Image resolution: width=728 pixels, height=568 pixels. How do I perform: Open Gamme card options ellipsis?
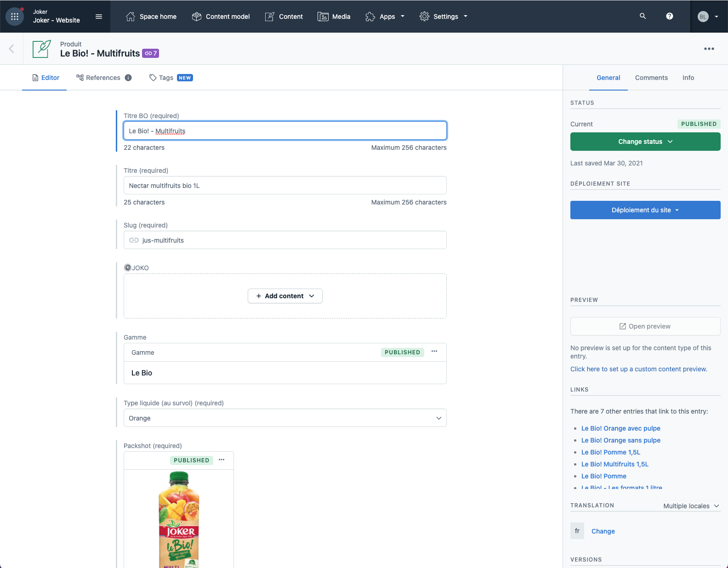(x=434, y=352)
